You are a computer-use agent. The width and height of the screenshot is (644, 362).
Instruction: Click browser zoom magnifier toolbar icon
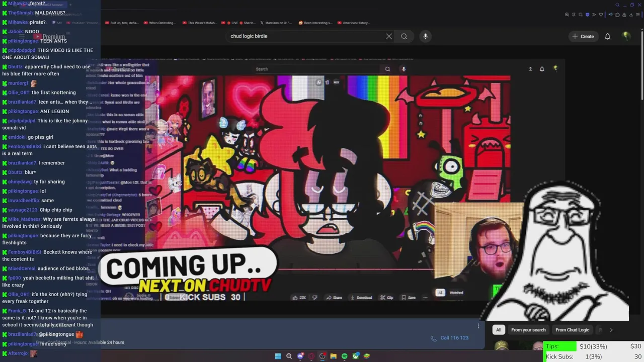[x=567, y=15]
